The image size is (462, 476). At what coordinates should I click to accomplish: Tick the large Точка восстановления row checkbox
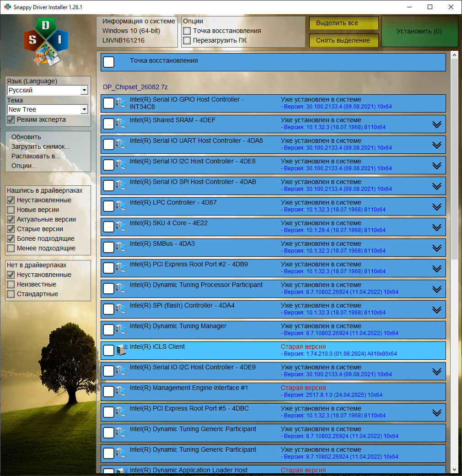pyautogui.click(x=108, y=62)
